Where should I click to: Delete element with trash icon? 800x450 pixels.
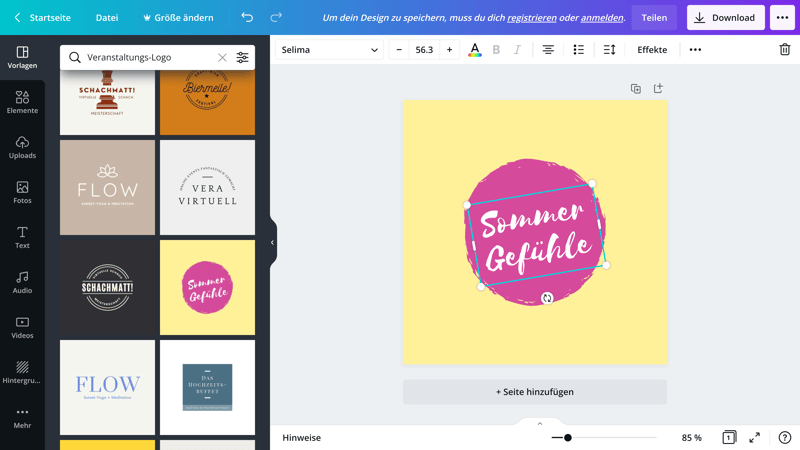click(x=784, y=50)
